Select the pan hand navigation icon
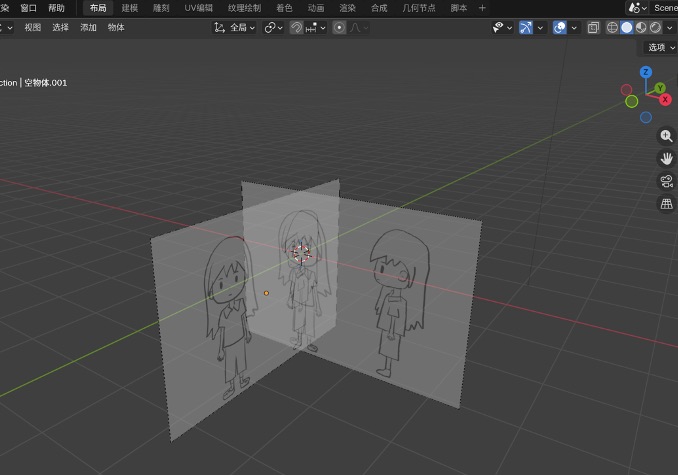This screenshot has width=678, height=476. coord(666,159)
